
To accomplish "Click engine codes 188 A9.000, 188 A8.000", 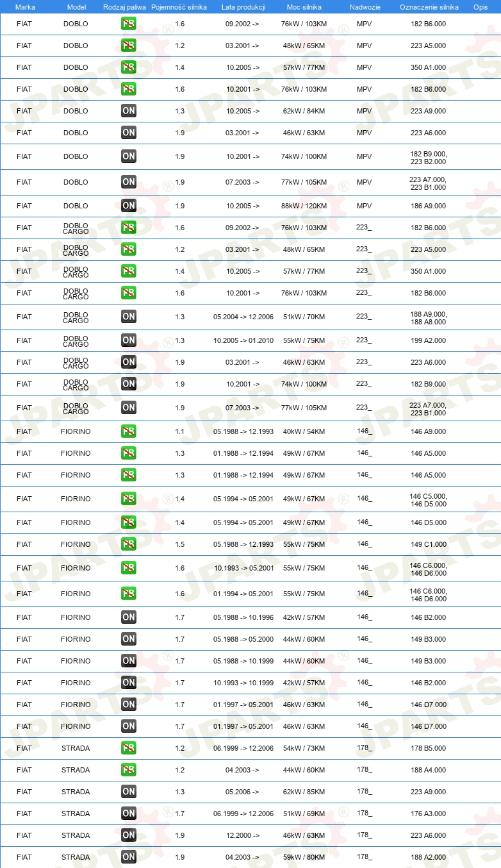I will coord(429,317).
